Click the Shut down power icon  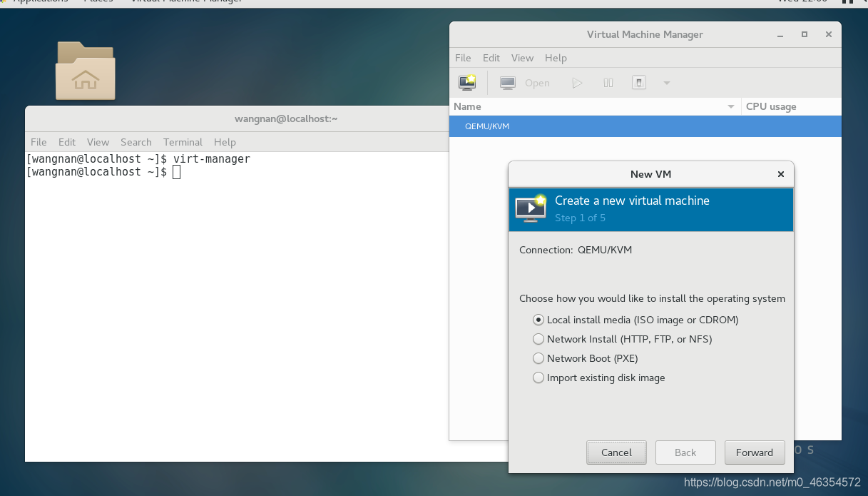point(639,83)
